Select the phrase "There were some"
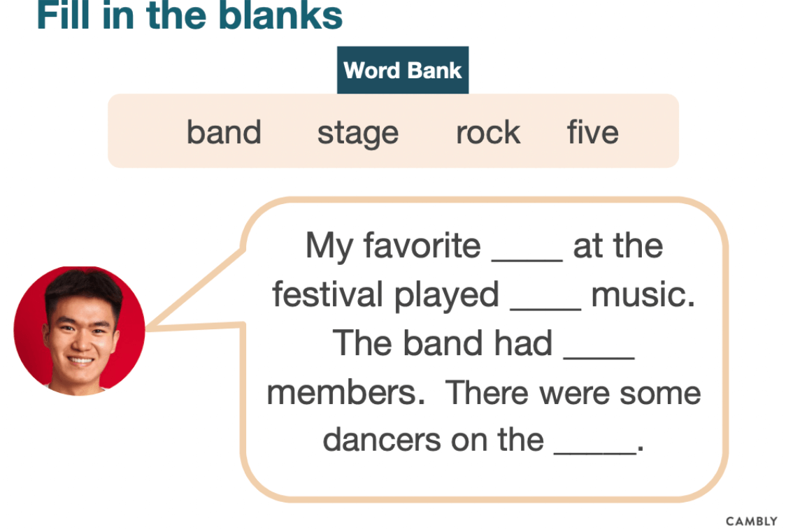The height and width of the screenshot is (532, 786). [573, 392]
